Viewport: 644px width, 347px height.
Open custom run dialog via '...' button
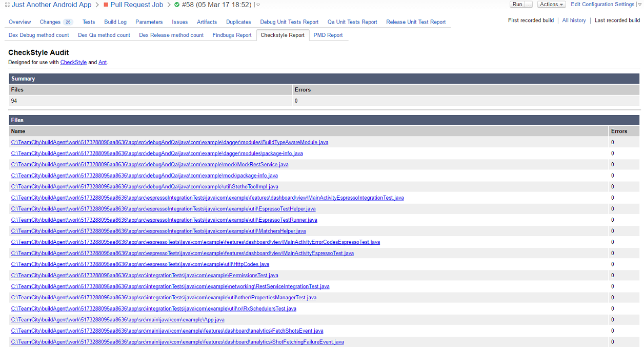pyautogui.click(x=529, y=4)
